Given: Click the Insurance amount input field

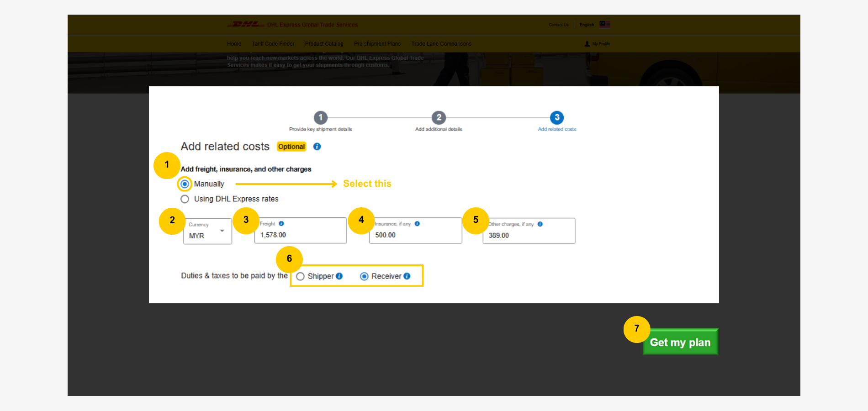Looking at the screenshot, I should pos(416,231).
